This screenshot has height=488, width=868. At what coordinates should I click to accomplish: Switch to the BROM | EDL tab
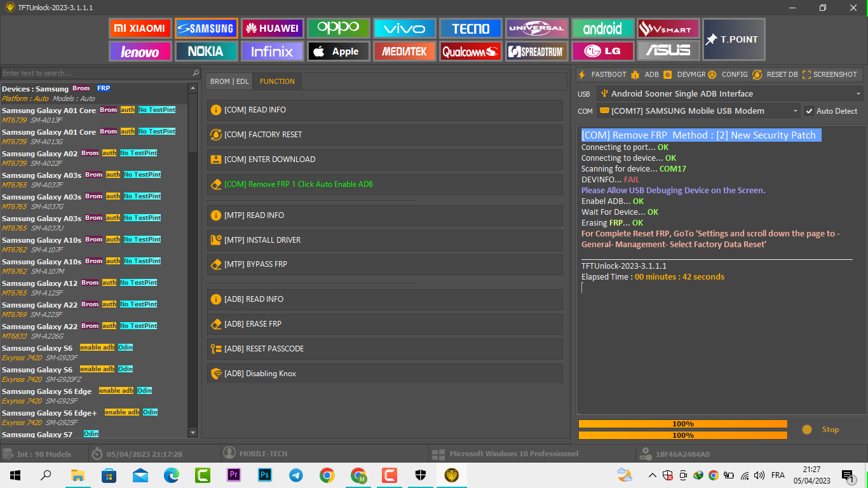click(229, 81)
